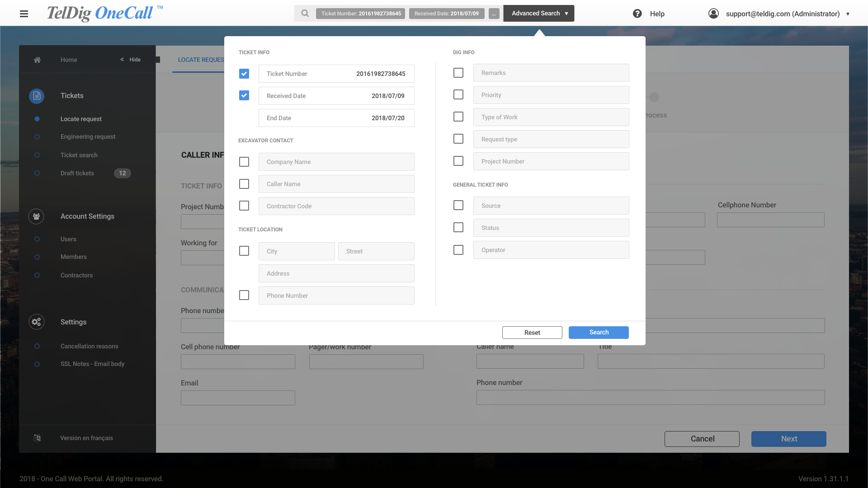
Task: Click the user account avatar icon
Action: (713, 14)
